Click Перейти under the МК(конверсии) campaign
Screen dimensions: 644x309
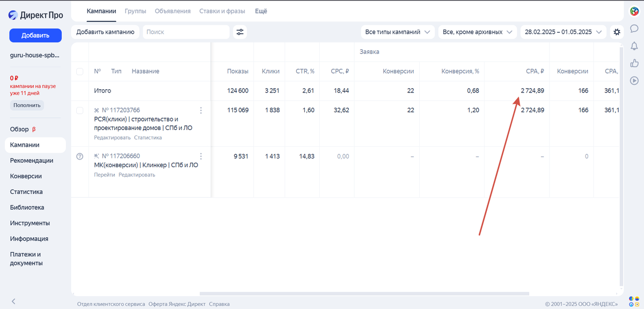tap(105, 175)
